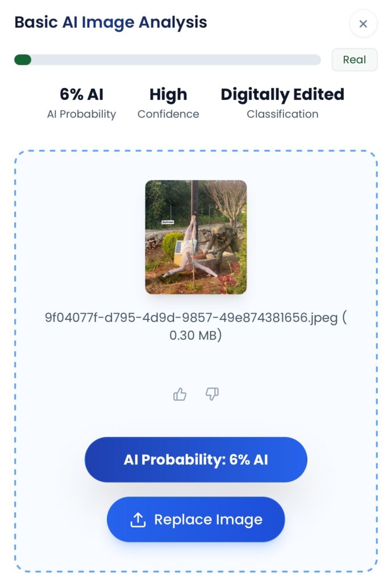The image size is (392, 582).
Task: Click the Classification label
Action: point(282,114)
